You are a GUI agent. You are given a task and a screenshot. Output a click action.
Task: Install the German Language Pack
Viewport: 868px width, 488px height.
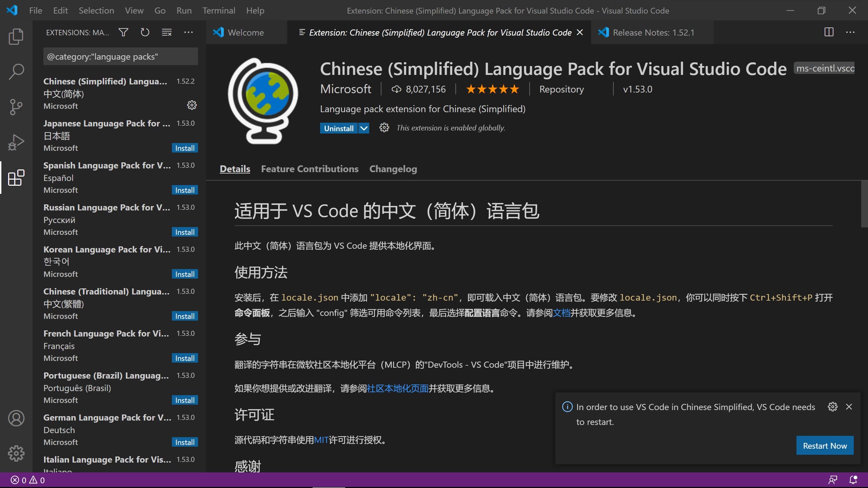coord(185,442)
